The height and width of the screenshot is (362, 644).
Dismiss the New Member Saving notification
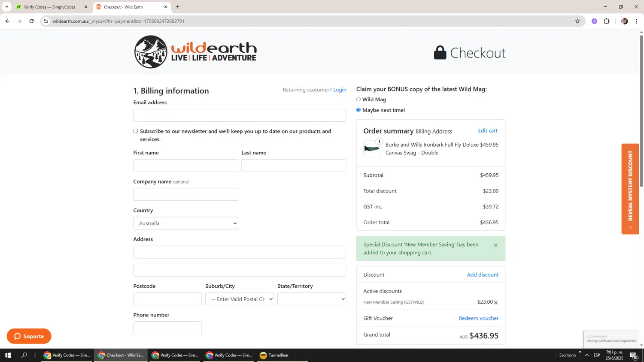(495, 245)
